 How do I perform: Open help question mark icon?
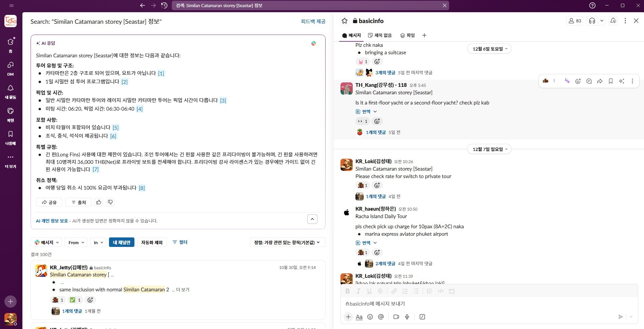click(592, 5)
